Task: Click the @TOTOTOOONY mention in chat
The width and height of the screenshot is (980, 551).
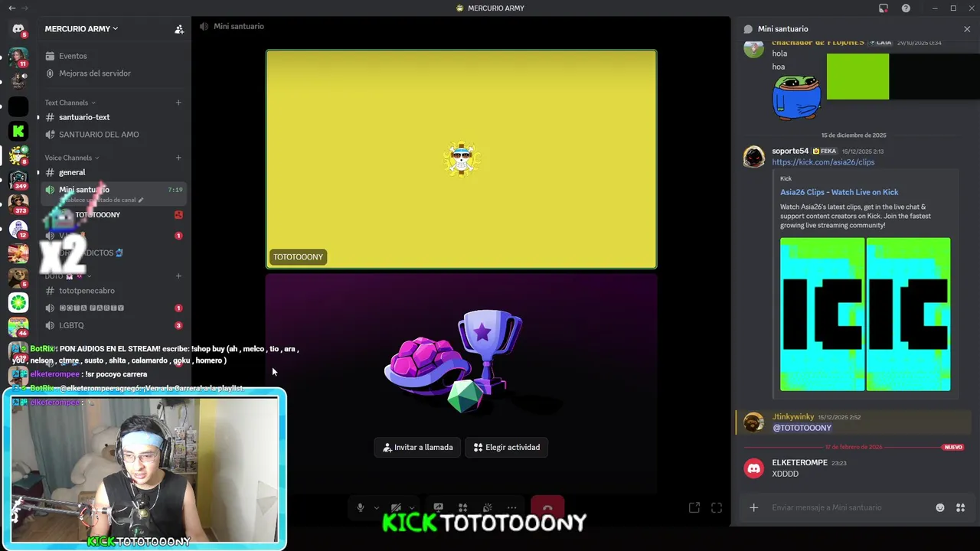Action: click(x=802, y=428)
